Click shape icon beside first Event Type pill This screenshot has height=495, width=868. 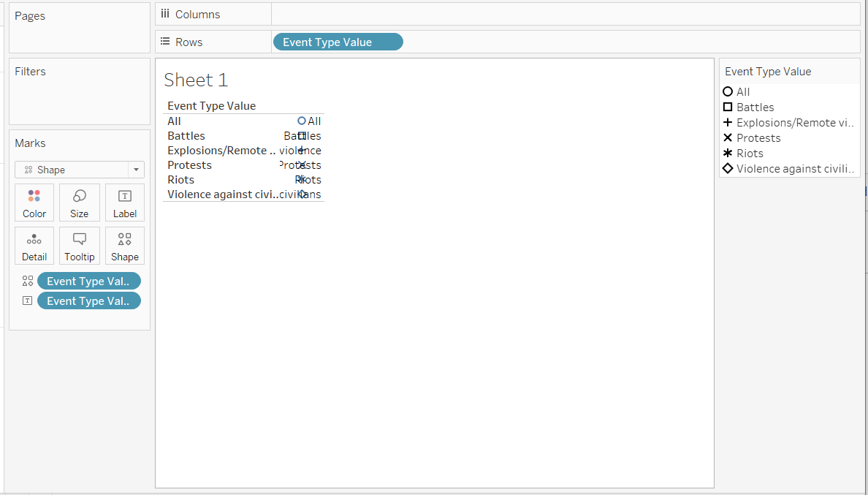28,281
